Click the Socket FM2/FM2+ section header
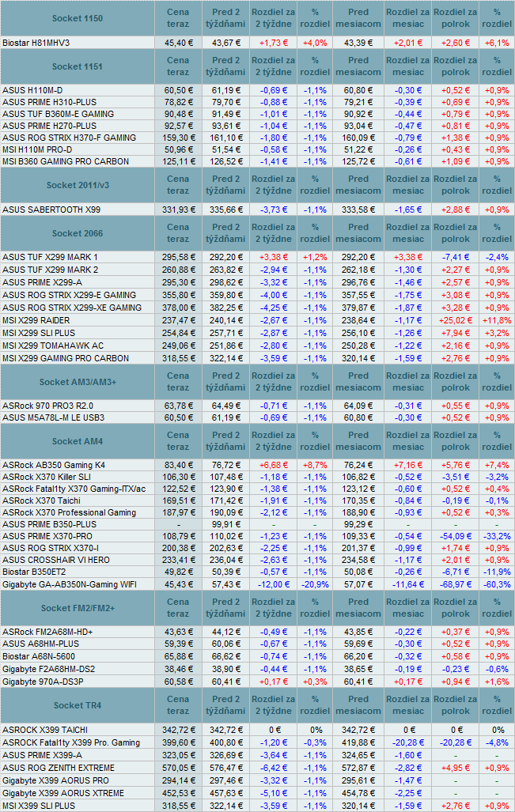Screen dimensions: 515x812 tap(77, 607)
